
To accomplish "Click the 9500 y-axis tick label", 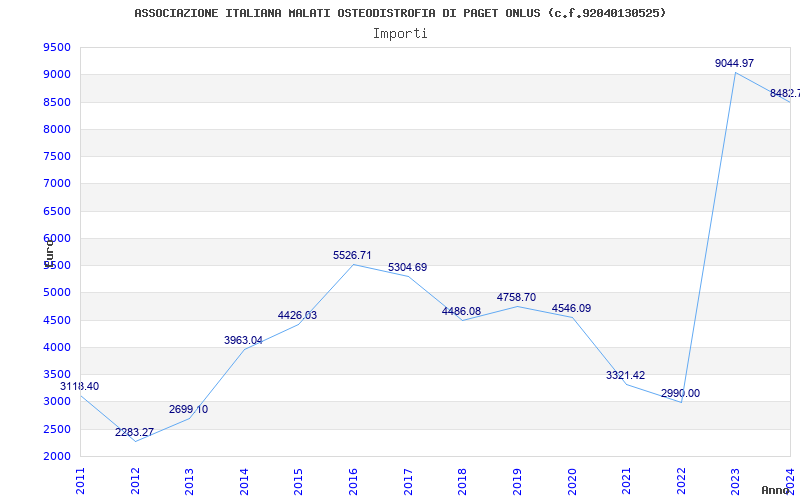I will click(57, 47).
